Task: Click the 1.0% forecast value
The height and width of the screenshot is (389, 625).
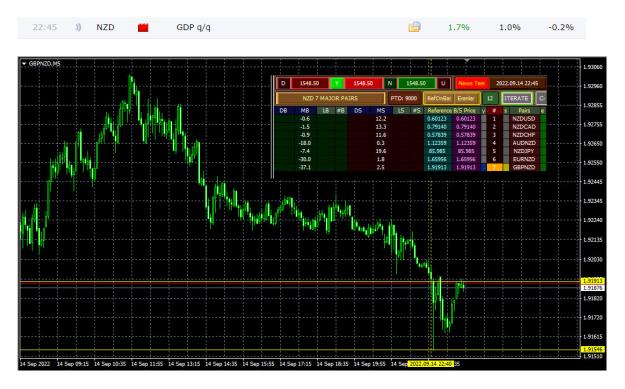Action: pyautogui.click(x=510, y=27)
